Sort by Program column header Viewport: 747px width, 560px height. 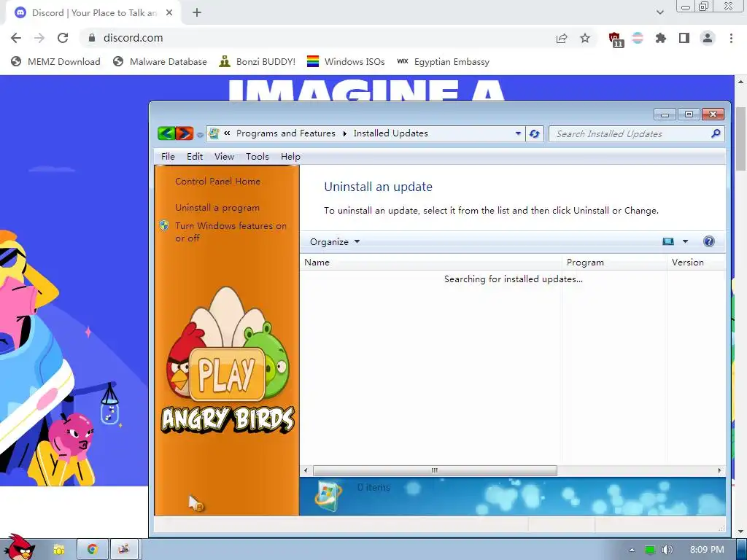tap(614, 262)
